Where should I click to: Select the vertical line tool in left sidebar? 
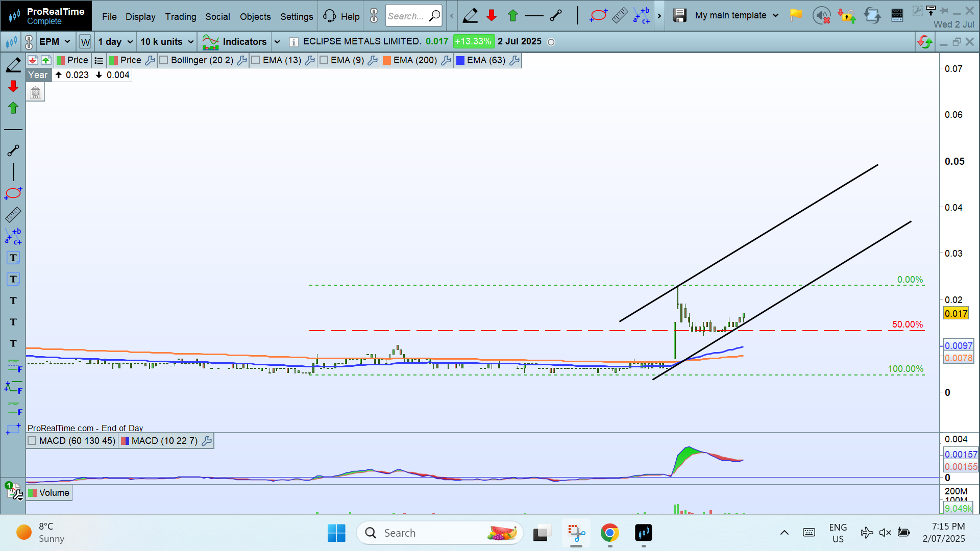coord(13,172)
